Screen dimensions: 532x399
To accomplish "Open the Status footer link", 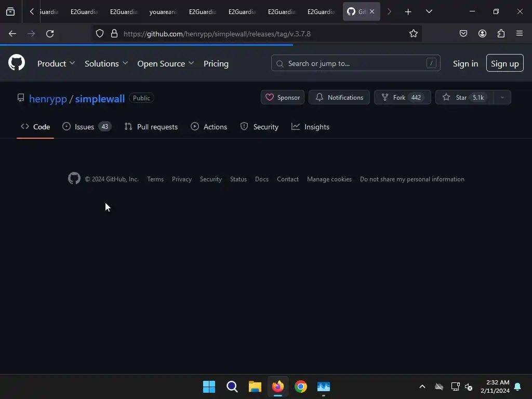I will coord(238,179).
